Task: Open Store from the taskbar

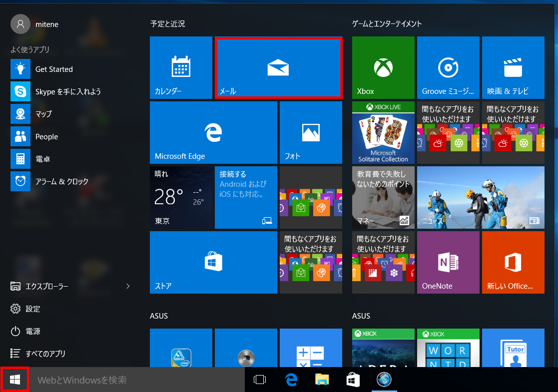Action: (353, 380)
